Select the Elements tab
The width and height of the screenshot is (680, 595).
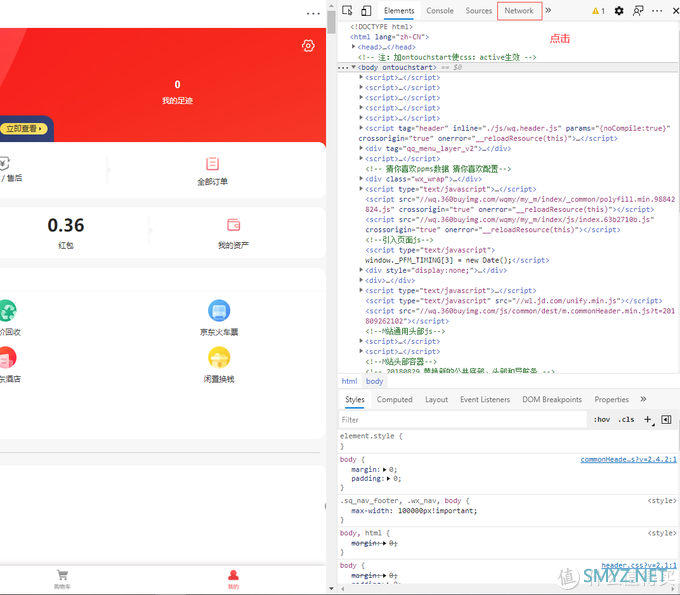coord(399,11)
